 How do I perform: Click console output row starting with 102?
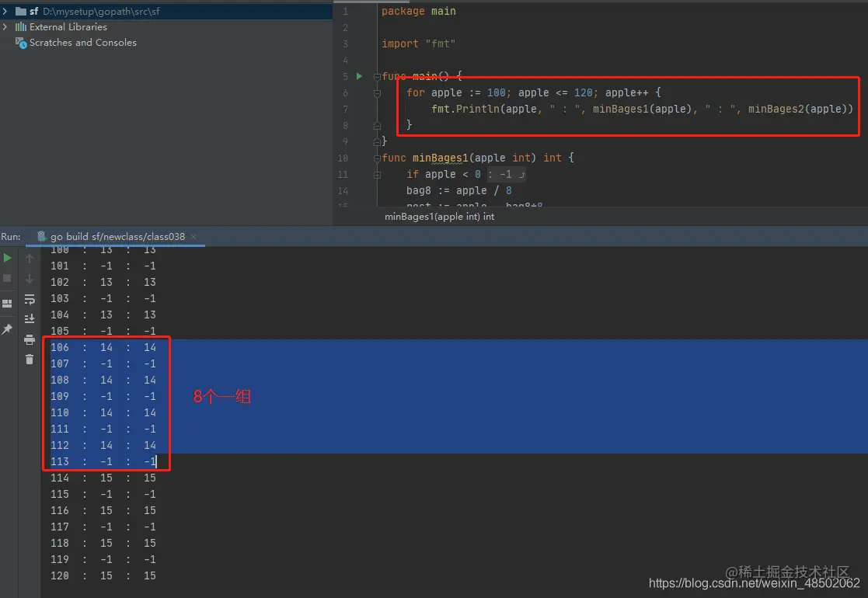(x=103, y=282)
